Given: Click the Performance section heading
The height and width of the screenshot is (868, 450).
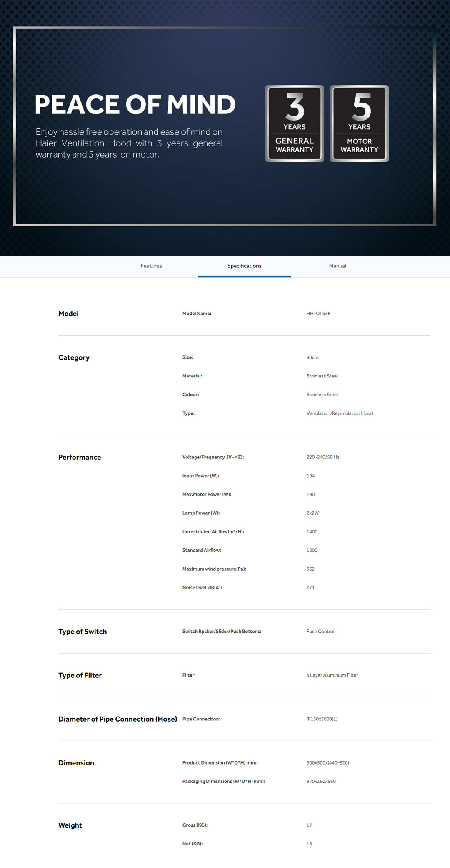Looking at the screenshot, I should [80, 457].
